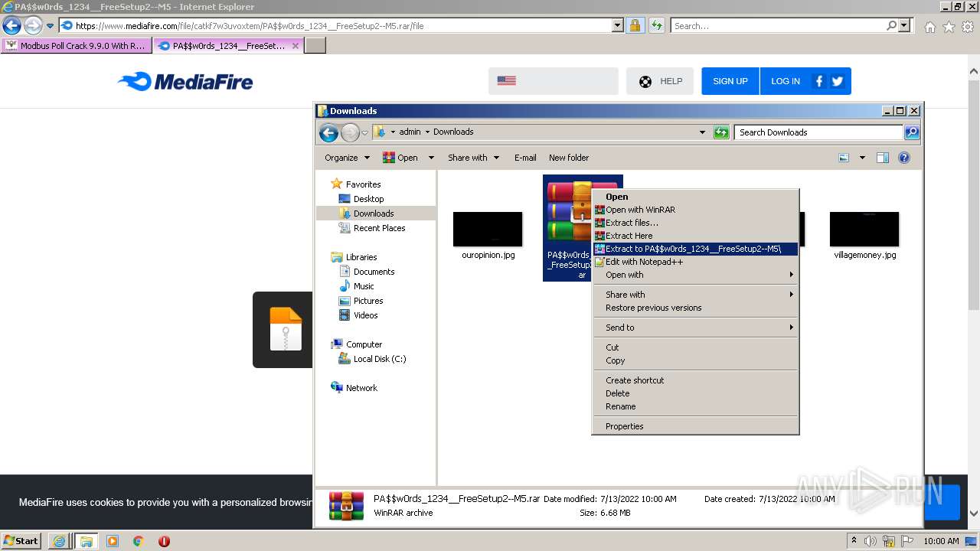The height and width of the screenshot is (551, 980).
Task: Expand the view options dropdown arrow
Action: (x=862, y=158)
